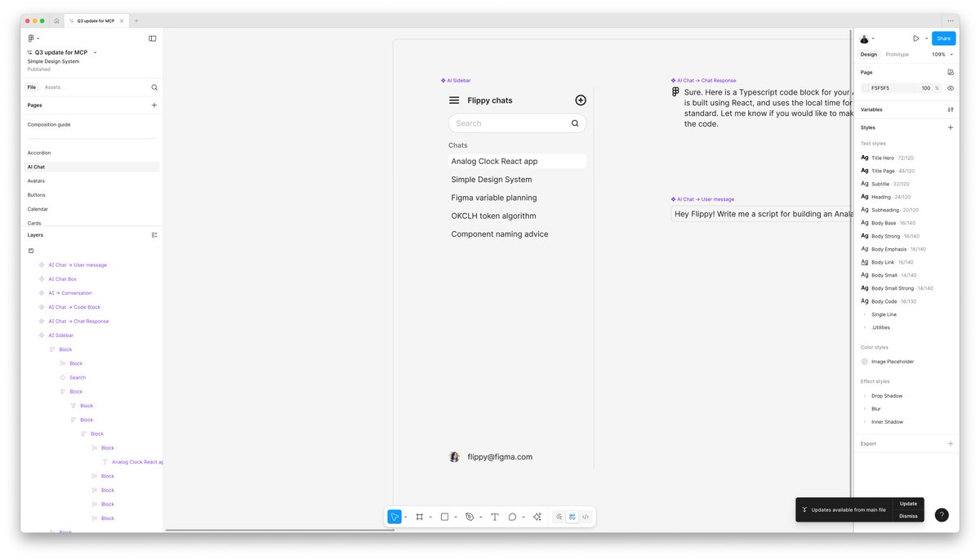
Task: Open shape tools dropdown arrow
Action: pyautogui.click(x=456, y=517)
